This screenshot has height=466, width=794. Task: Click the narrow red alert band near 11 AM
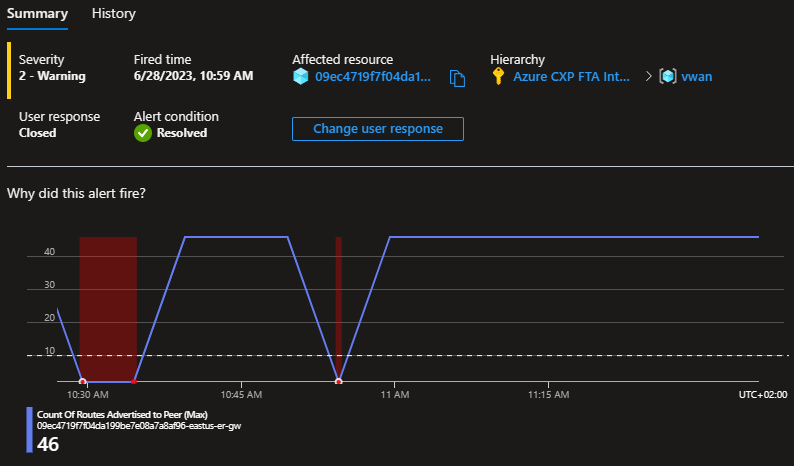coord(339,300)
